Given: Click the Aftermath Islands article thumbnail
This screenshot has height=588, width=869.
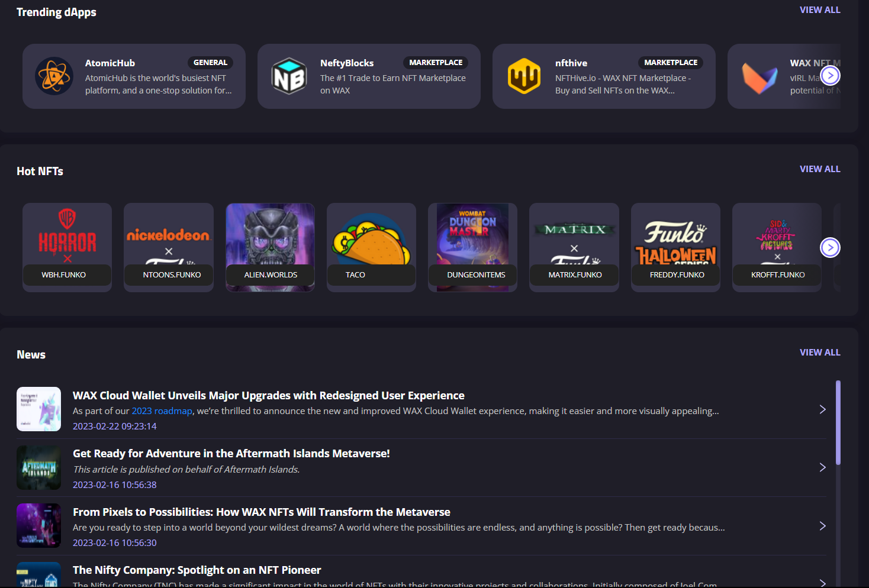Looking at the screenshot, I should coord(38,467).
